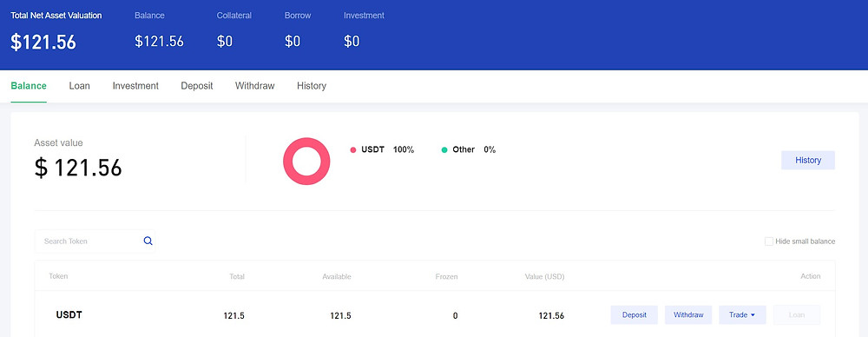Viewport: 868px width, 337px height.
Task: Click the Value (USD) column header
Action: pos(545,276)
